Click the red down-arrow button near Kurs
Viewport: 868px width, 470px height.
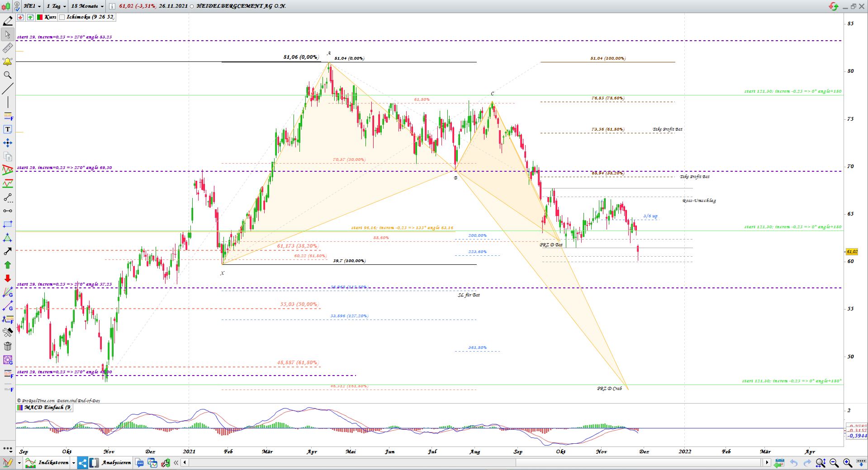(x=20, y=17)
